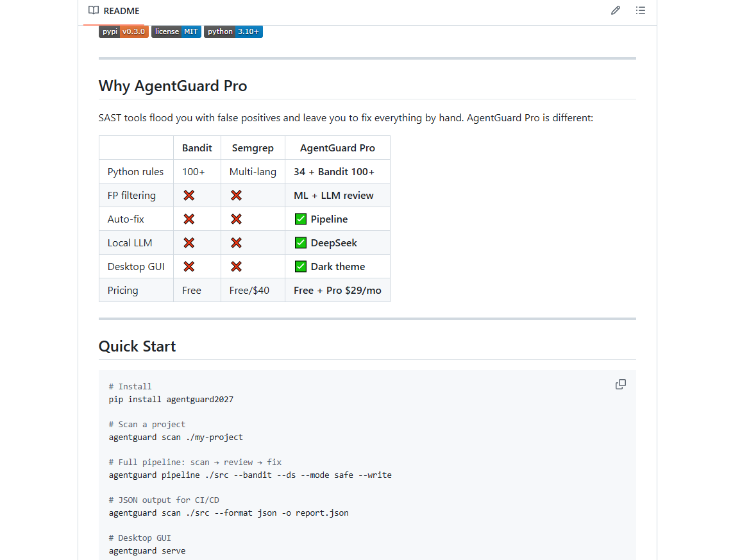
Task: Click the Quick Start heading
Action: [137, 346]
